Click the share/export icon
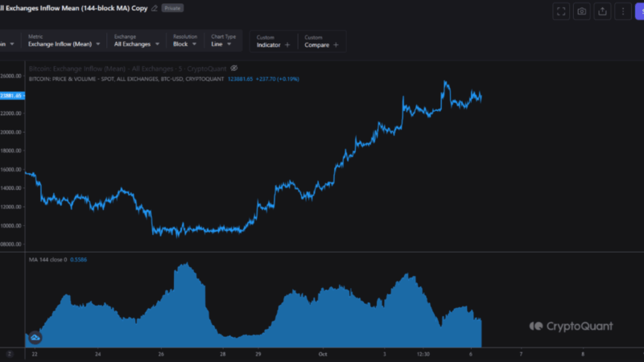Viewport: 644px width, 362px height. 601,11
